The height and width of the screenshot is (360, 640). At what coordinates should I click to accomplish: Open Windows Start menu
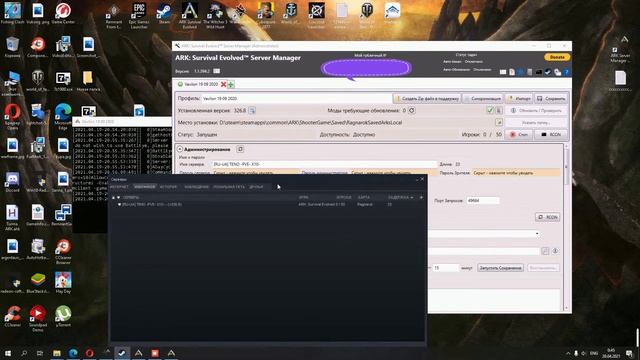tap(8, 353)
